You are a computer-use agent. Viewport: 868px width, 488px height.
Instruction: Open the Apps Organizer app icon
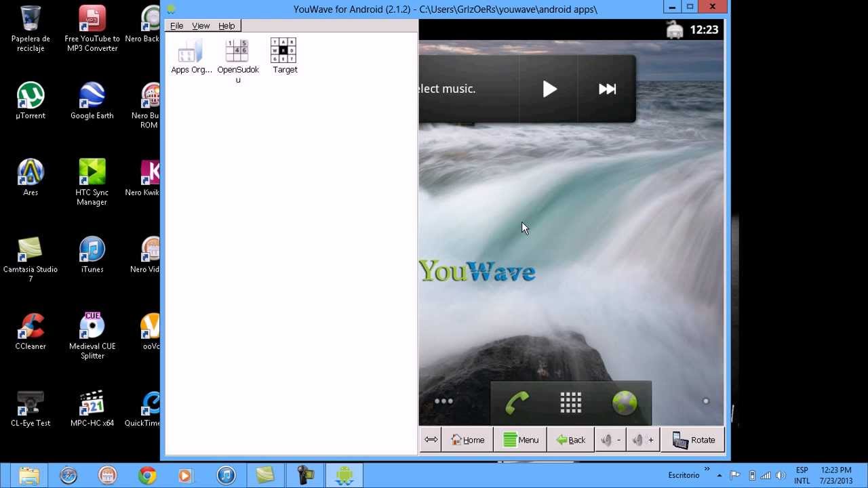[x=191, y=56]
